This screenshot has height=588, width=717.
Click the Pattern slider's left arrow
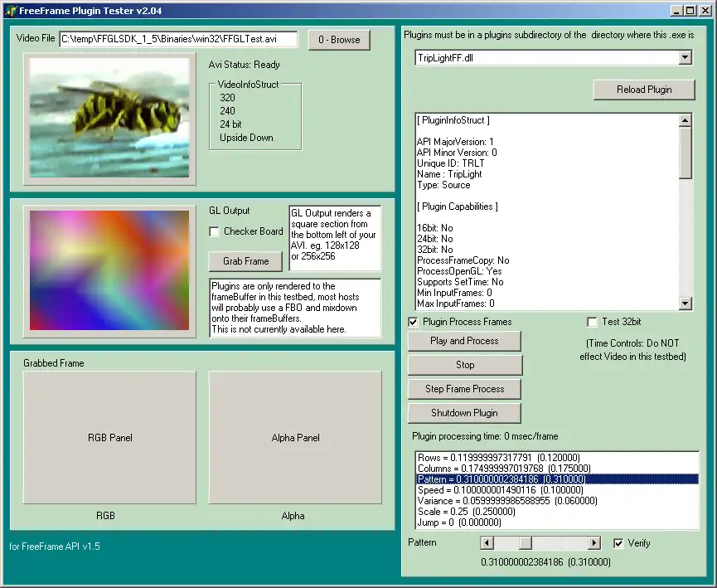pos(487,543)
